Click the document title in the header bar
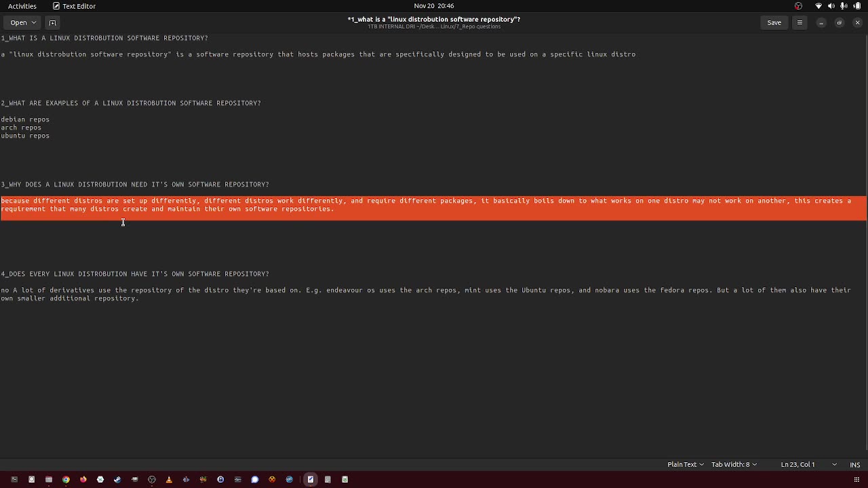Viewport: 868px width, 488px height. [434, 19]
